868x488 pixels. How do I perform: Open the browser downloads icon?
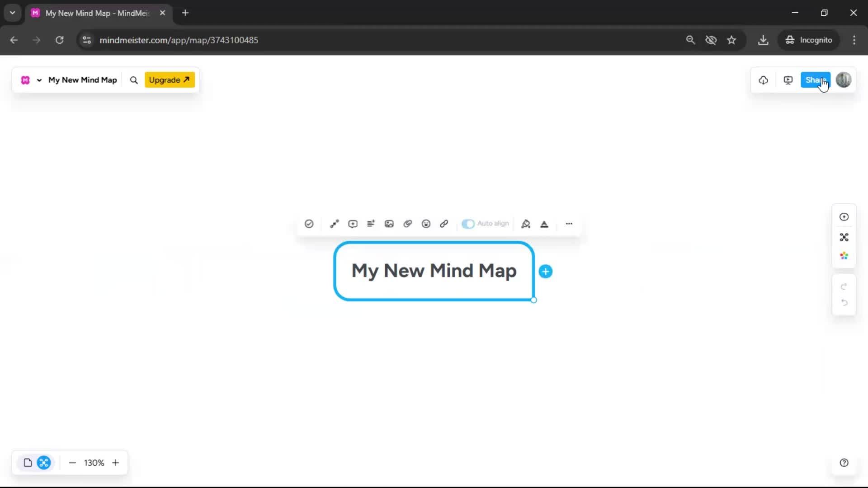pos(763,40)
